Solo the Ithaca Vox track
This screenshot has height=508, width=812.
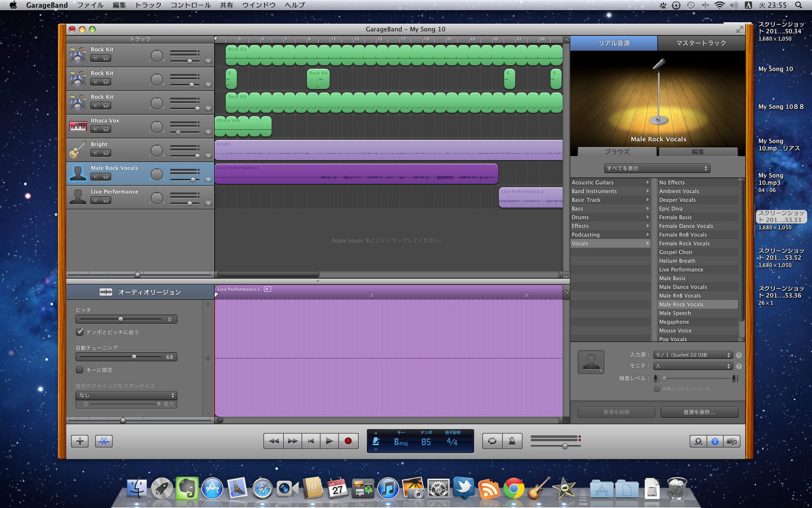tap(106, 130)
